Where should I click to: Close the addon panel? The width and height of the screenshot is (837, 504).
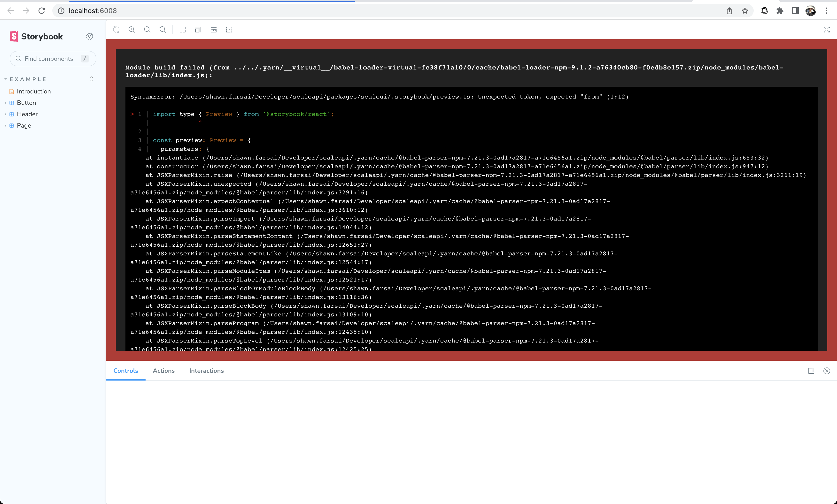coord(827,371)
